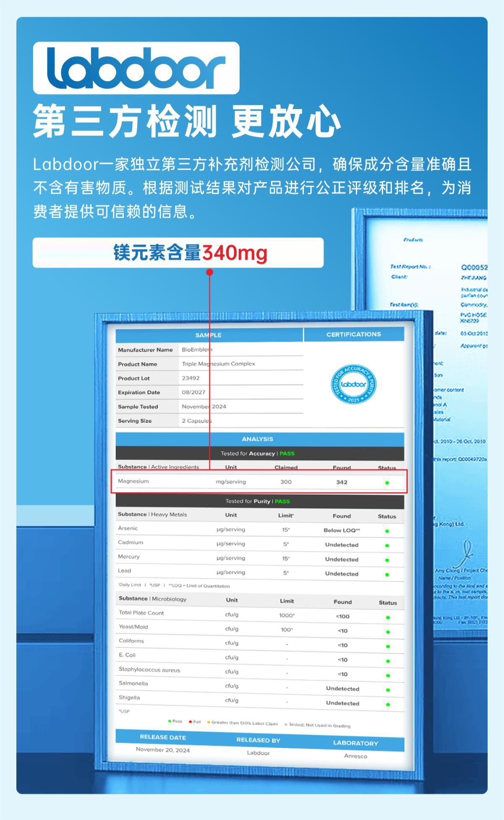This screenshot has width=504, height=820.
Task: Click the green status dot for Cadmium
Action: tap(387, 546)
